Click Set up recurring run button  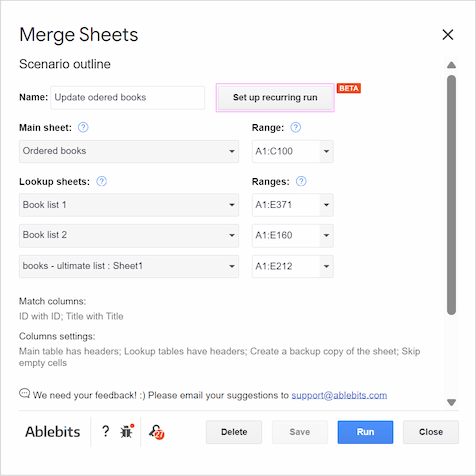tap(275, 97)
